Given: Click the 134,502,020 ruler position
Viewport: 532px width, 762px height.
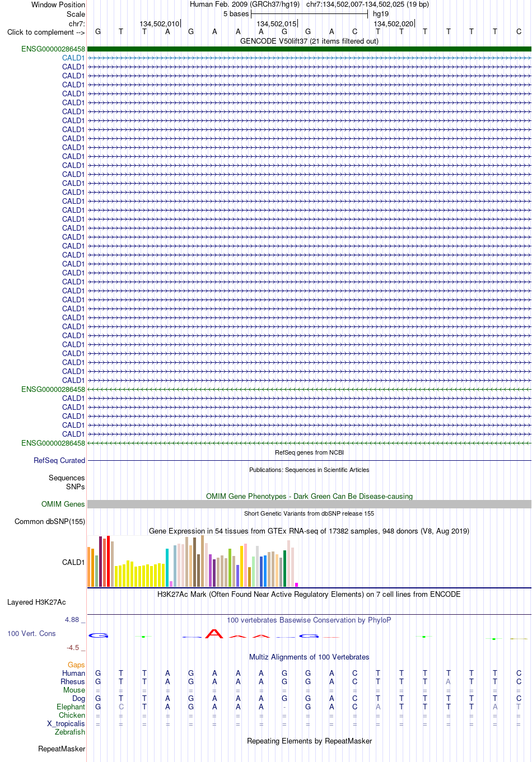Looking at the screenshot, I should tap(394, 24).
